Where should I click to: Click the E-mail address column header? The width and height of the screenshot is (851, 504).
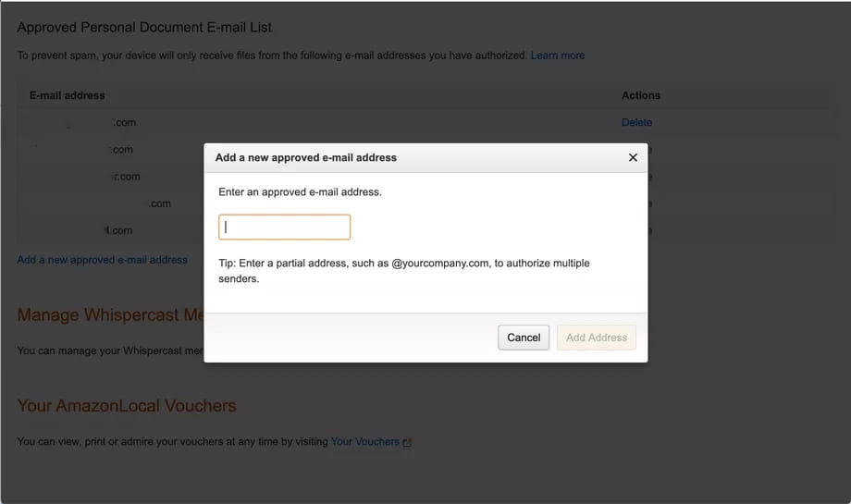click(68, 95)
